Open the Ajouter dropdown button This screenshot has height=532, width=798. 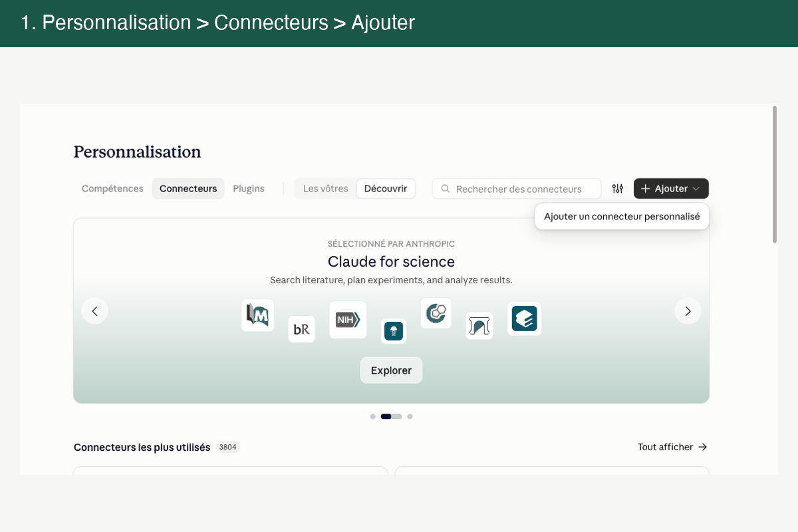pyautogui.click(x=671, y=189)
